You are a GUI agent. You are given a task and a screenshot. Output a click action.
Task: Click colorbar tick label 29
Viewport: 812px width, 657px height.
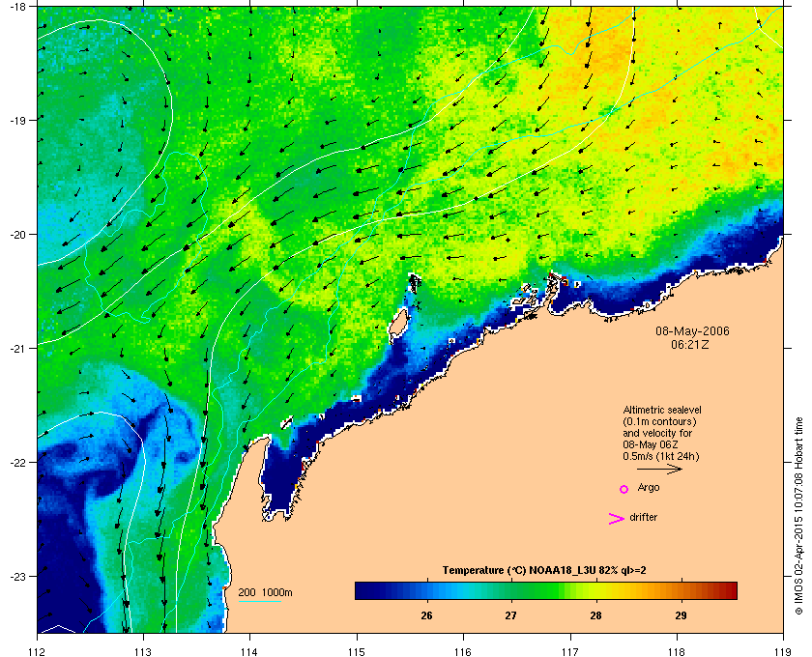[x=681, y=615]
